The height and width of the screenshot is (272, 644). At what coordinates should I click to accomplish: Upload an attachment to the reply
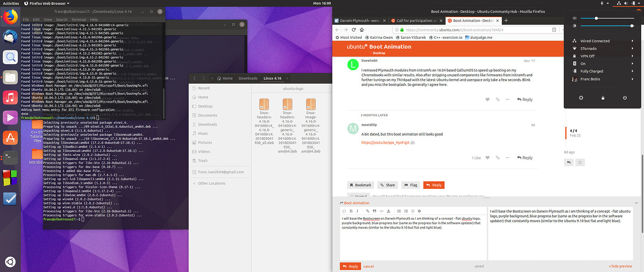tap(389, 211)
